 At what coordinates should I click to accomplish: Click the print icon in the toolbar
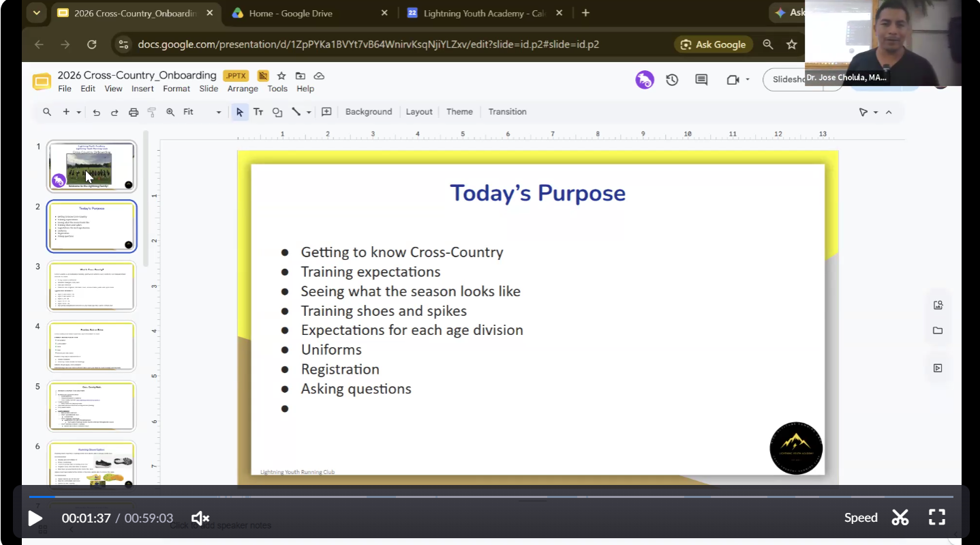(134, 113)
